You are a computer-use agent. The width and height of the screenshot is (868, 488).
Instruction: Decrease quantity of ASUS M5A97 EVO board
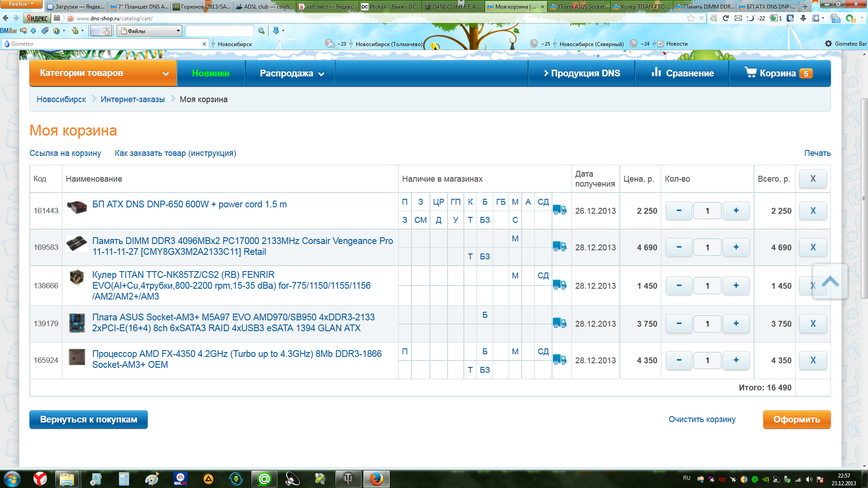coord(679,324)
